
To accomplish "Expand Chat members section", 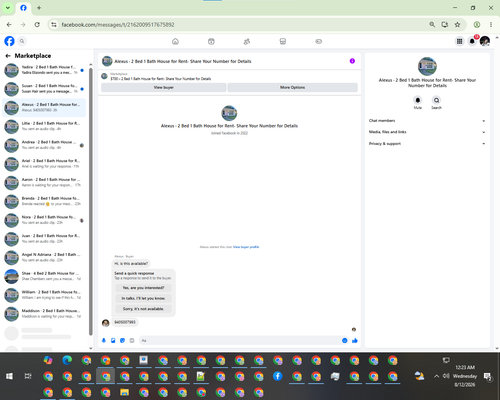I will pyautogui.click(x=427, y=121).
